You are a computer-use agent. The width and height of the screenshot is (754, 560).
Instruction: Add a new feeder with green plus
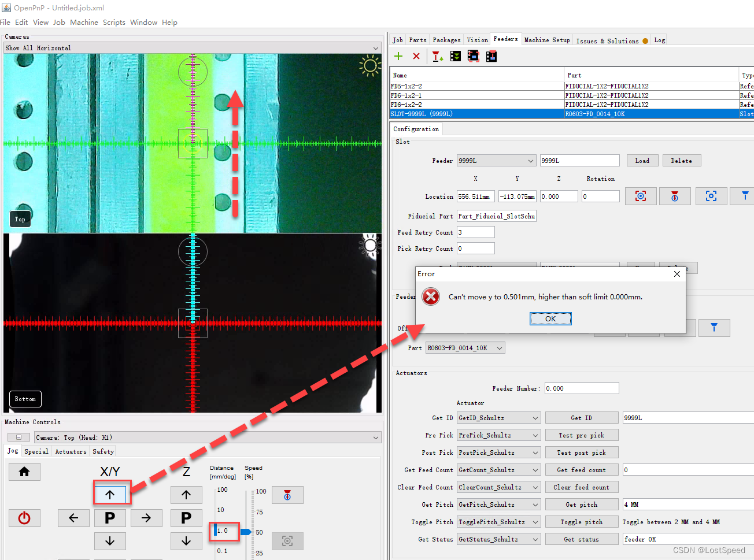pyautogui.click(x=398, y=56)
